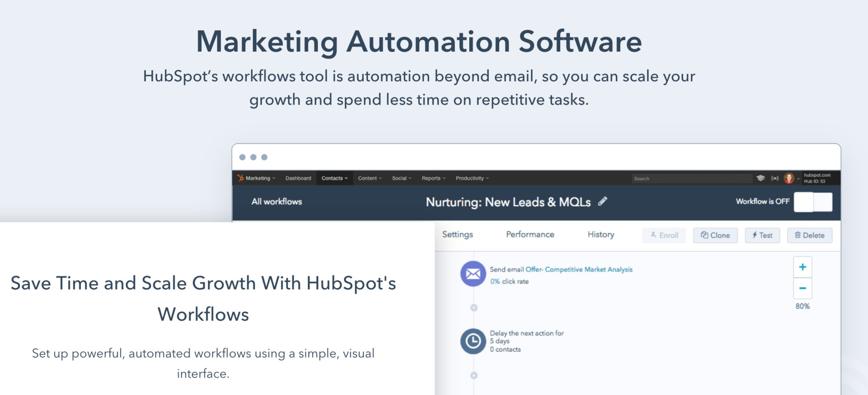Click the 80% zoom level indicator
868x395 pixels.
point(802,306)
